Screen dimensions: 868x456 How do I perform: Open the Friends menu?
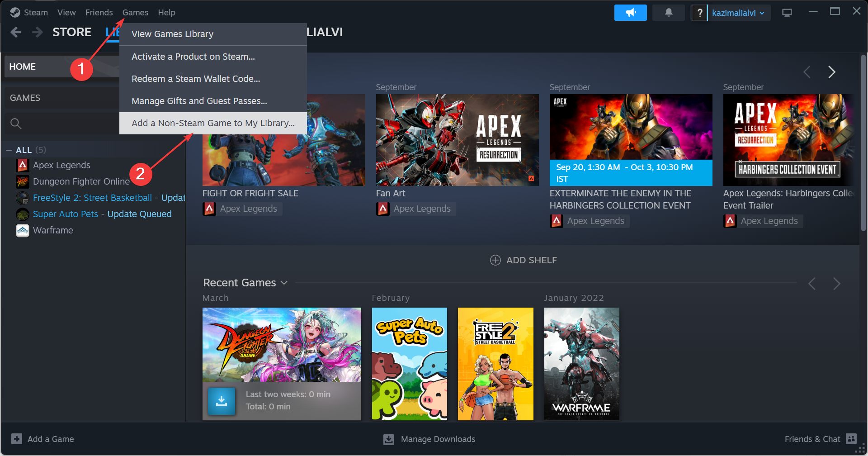(x=99, y=13)
